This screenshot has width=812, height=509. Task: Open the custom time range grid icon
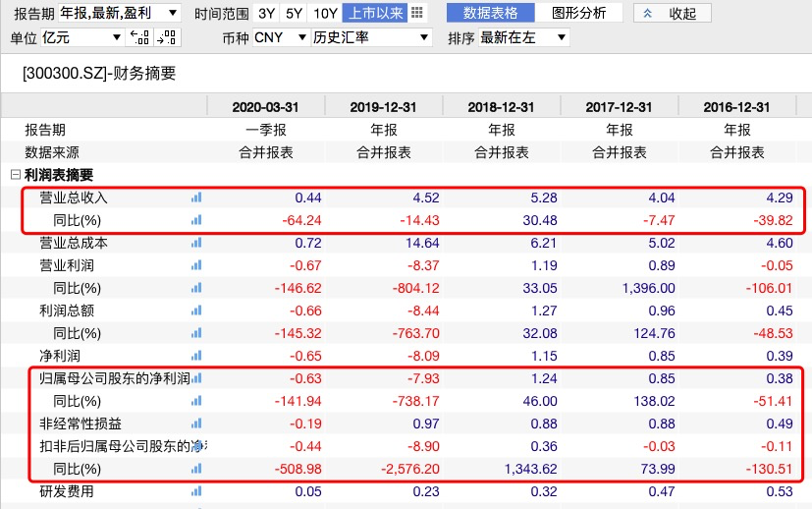(417, 13)
